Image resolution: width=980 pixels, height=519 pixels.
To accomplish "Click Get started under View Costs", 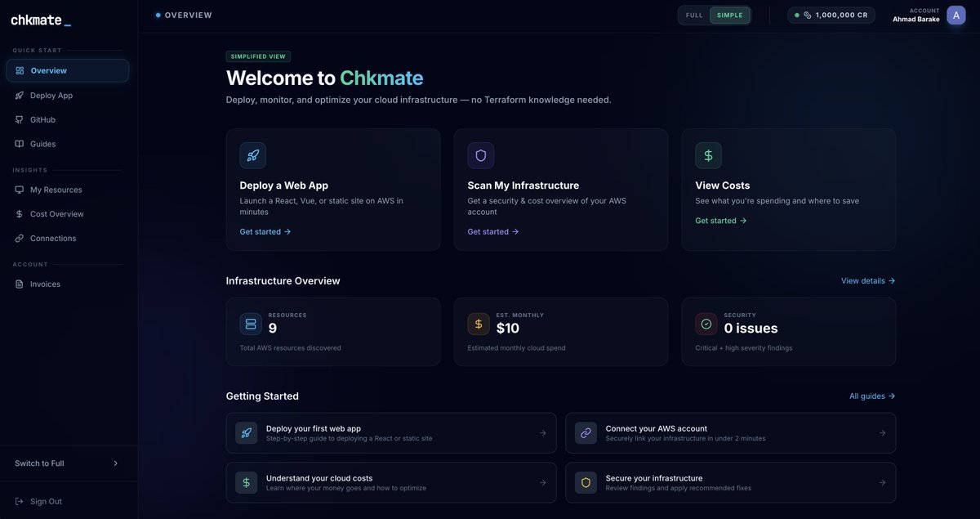I will click(x=721, y=221).
